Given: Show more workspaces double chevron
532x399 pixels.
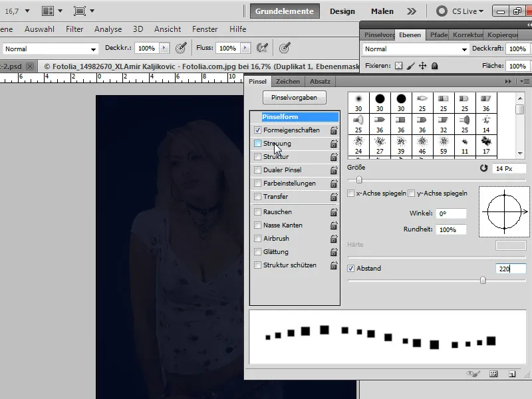Looking at the screenshot, I should pos(411,11).
